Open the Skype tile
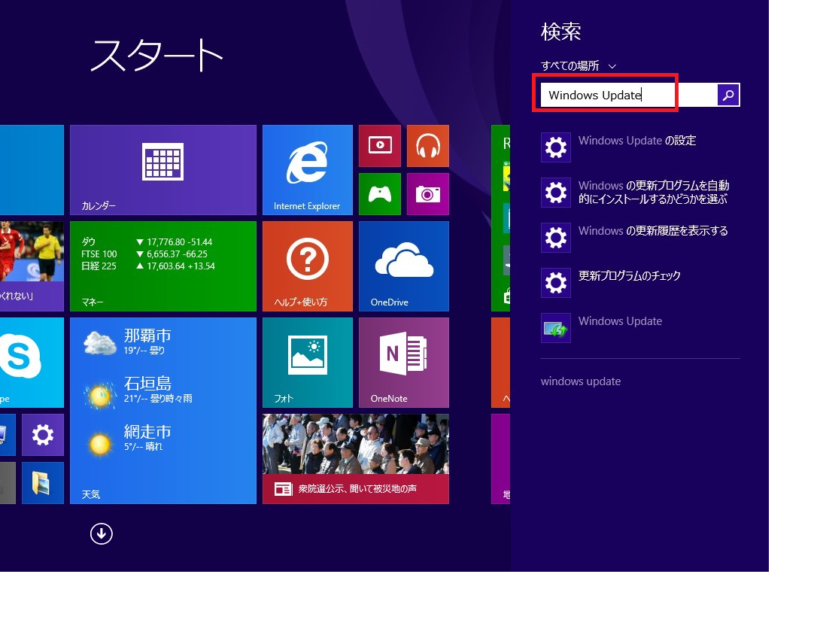 (x=32, y=362)
